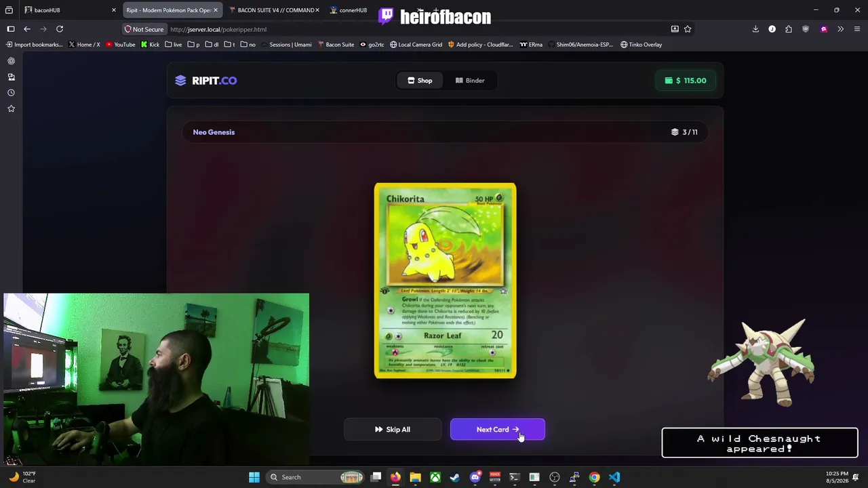Open Discord from the taskbar

pos(475,477)
